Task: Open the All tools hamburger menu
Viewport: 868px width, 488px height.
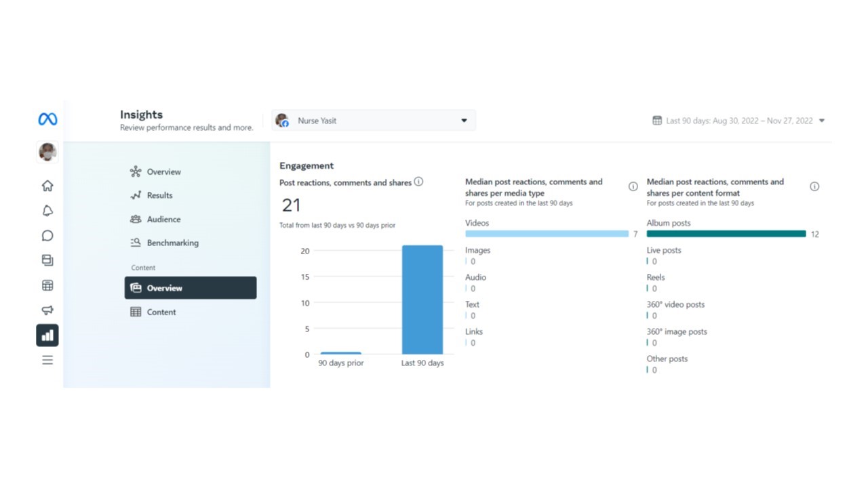Action: [x=47, y=360]
